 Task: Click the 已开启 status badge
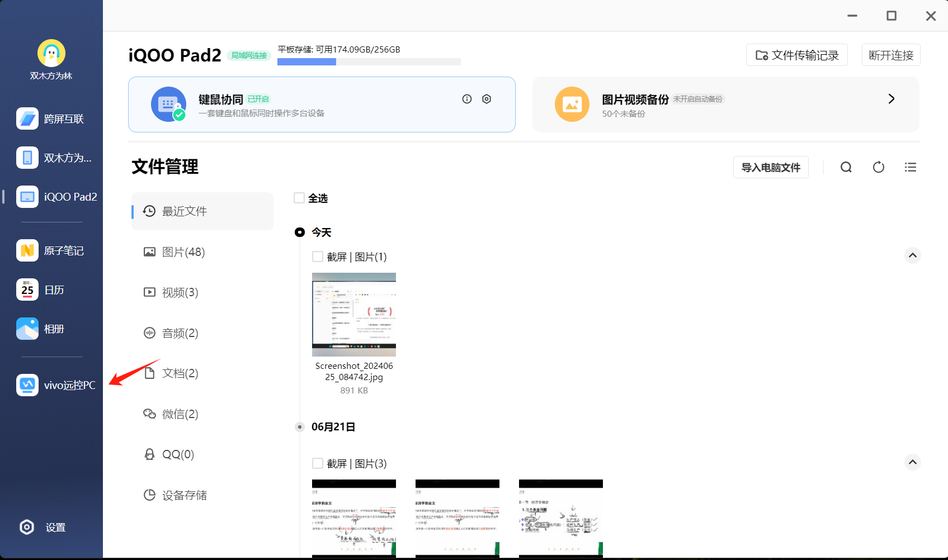pyautogui.click(x=258, y=99)
